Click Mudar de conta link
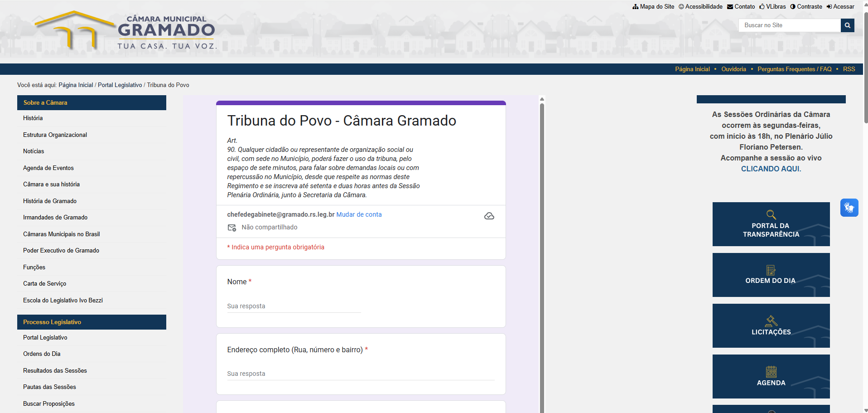This screenshot has width=868, height=413. point(359,214)
